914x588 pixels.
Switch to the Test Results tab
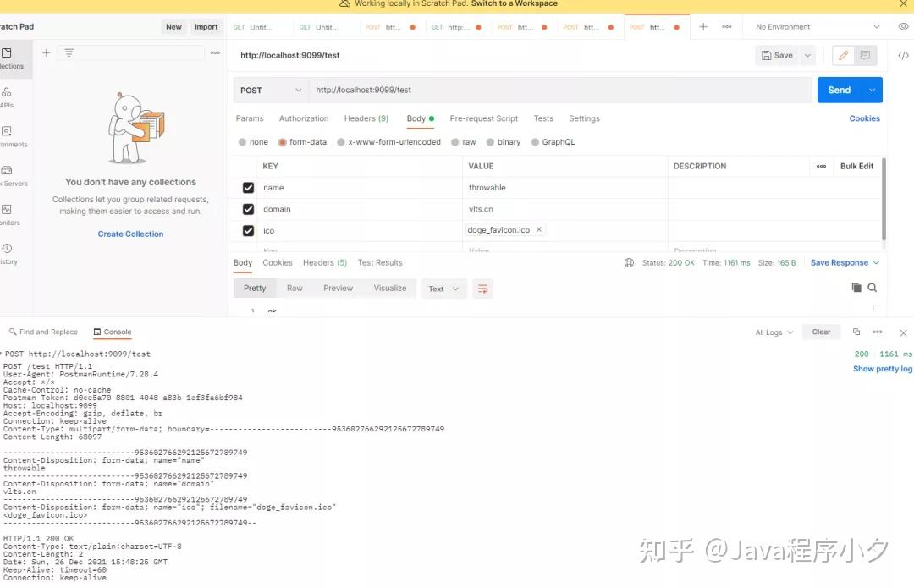380,263
